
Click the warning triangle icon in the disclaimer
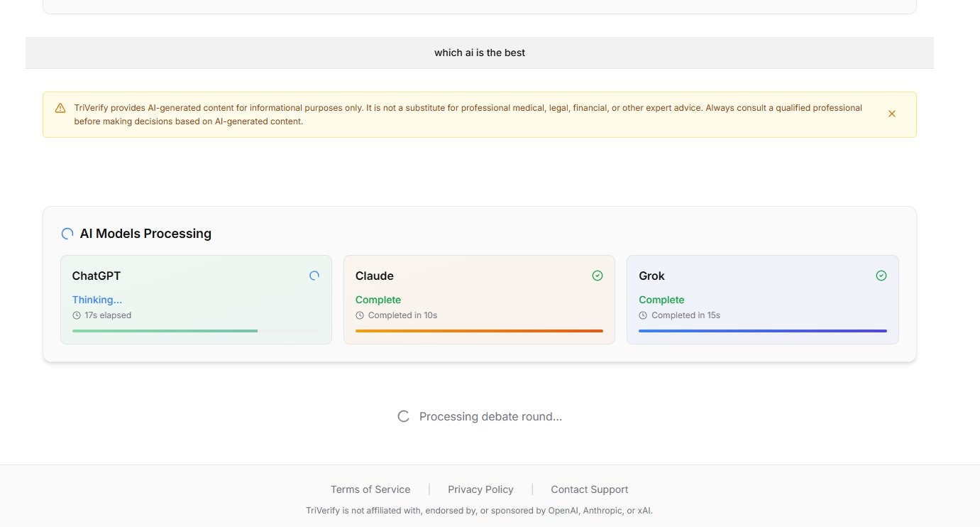tap(60, 108)
